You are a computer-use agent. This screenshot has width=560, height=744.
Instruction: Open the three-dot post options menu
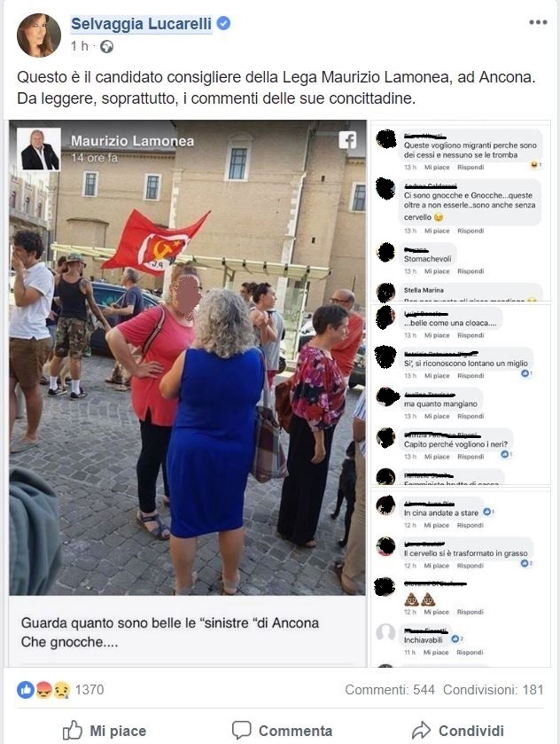pyautogui.click(x=538, y=22)
